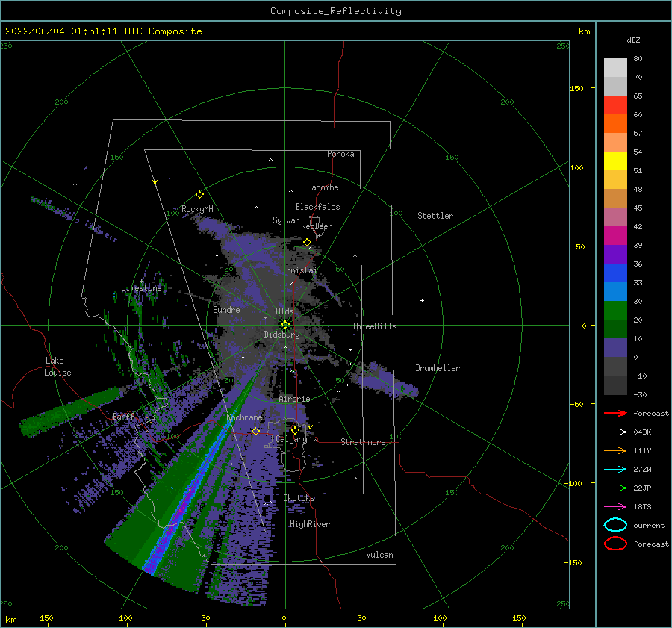Viewport: 672px width, 628px height.
Task: Click the 2022/06/04 01:51:11 UTC timestamp
Action: click(x=74, y=31)
